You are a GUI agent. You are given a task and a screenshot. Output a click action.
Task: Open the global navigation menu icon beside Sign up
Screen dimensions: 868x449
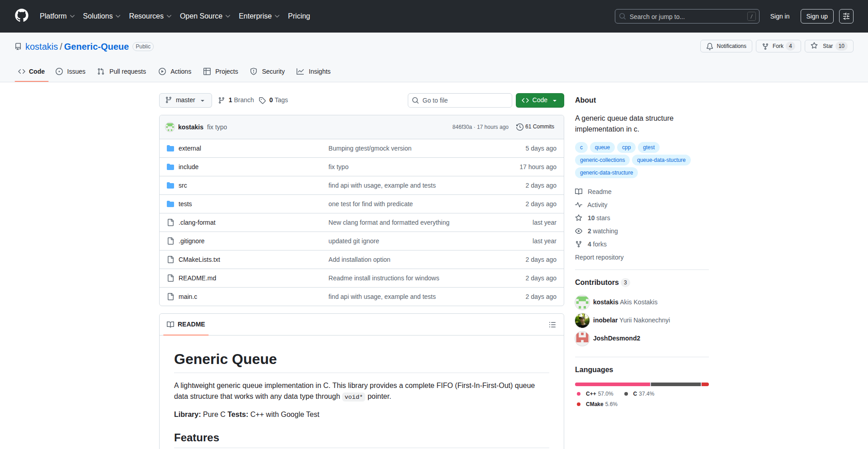click(x=846, y=16)
